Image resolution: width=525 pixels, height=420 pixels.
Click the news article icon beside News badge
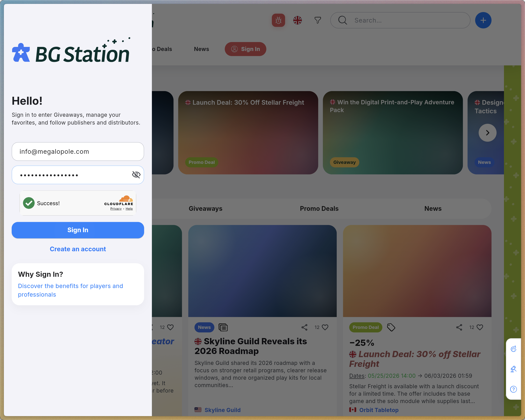223,327
